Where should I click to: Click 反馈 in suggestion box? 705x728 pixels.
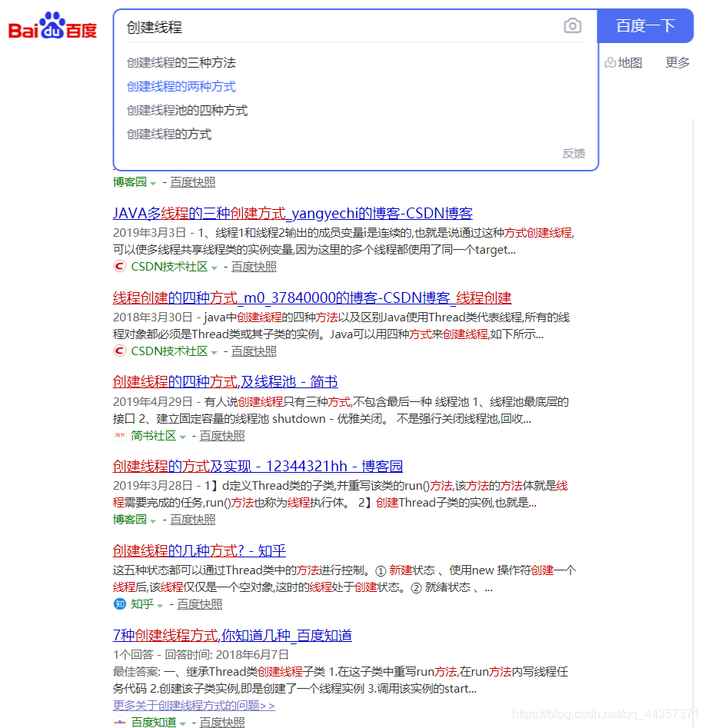(574, 154)
